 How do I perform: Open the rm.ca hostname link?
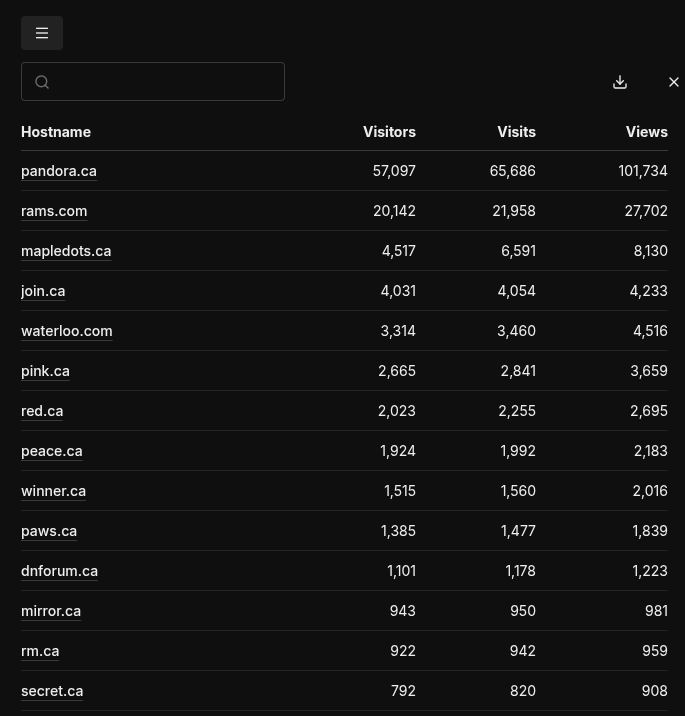point(40,651)
